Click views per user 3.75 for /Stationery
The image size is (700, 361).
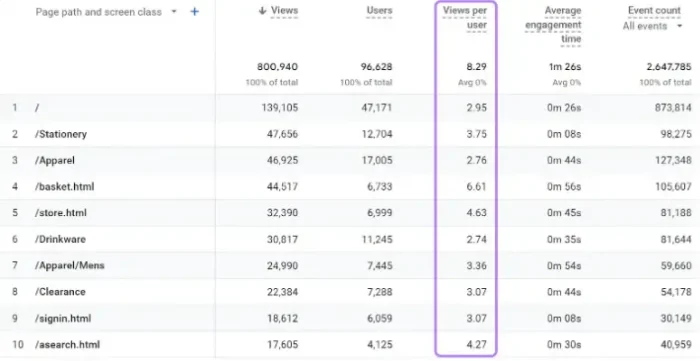click(x=476, y=134)
